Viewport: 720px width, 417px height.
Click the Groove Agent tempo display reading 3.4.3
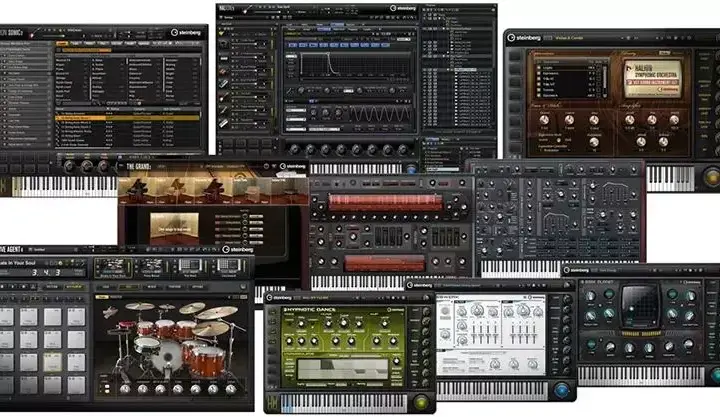[x=46, y=272]
